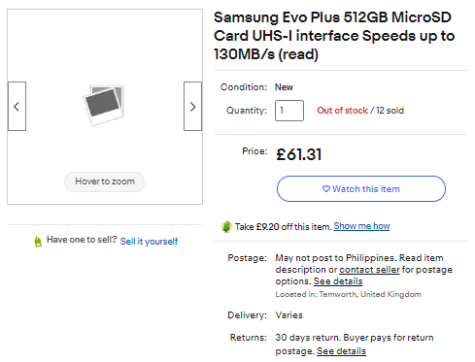Click the Out of stock label
Screen dimensions: 475x362
(x=342, y=110)
